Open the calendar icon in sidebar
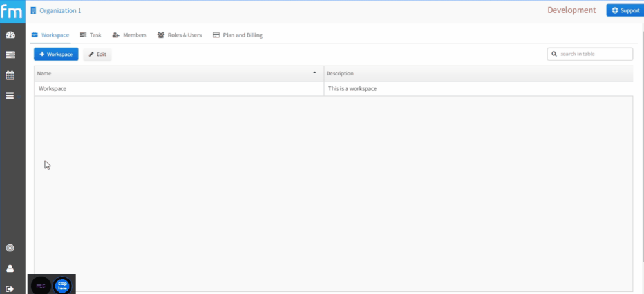This screenshot has height=294, width=644. coord(10,75)
